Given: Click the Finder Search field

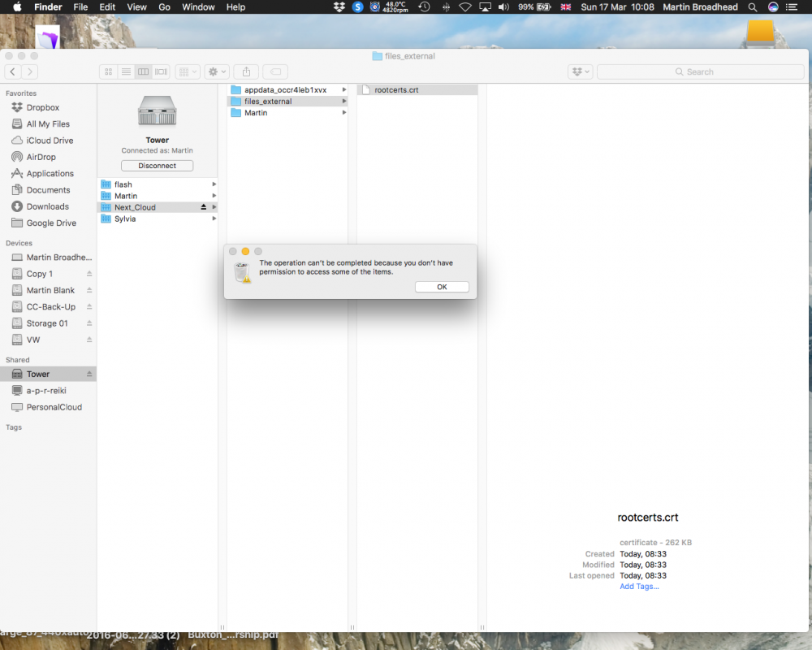Looking at the screenshot, I should 701,71.
